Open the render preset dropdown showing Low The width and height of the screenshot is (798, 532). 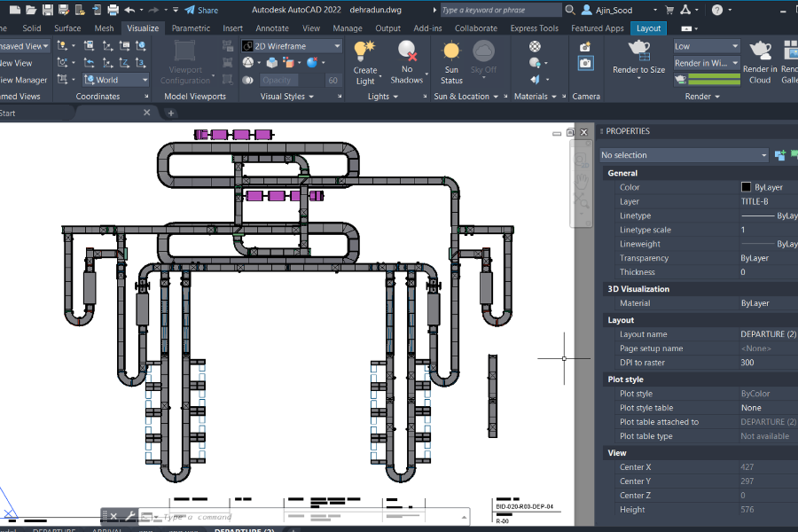click(707, 46)
